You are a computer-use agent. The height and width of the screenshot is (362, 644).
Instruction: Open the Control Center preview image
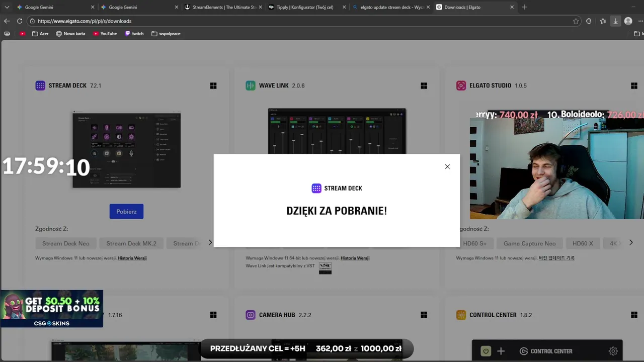(x=547, y=350)
